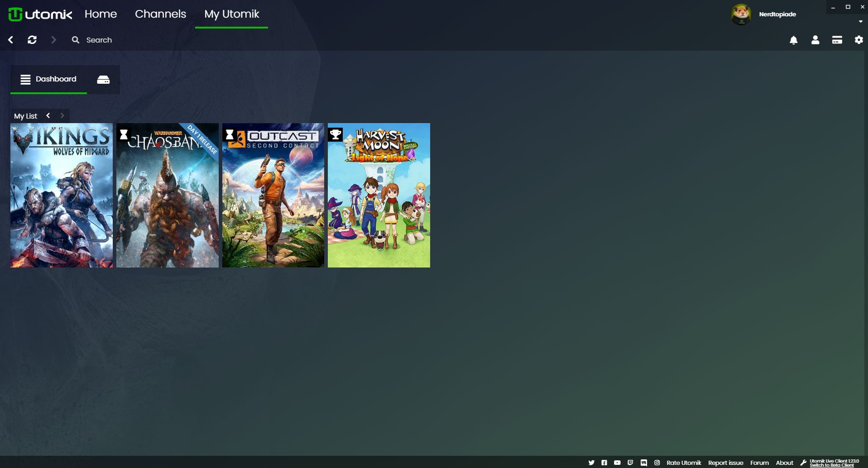Show next My List page
The height and width of the screenshot is (468, 868).
62,116
